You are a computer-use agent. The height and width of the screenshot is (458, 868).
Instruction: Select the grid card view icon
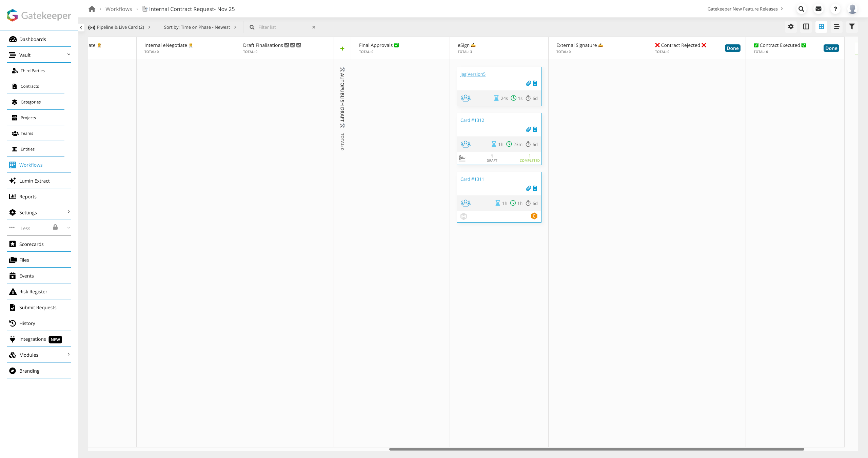pyautogui.click(x=821, y=27)
